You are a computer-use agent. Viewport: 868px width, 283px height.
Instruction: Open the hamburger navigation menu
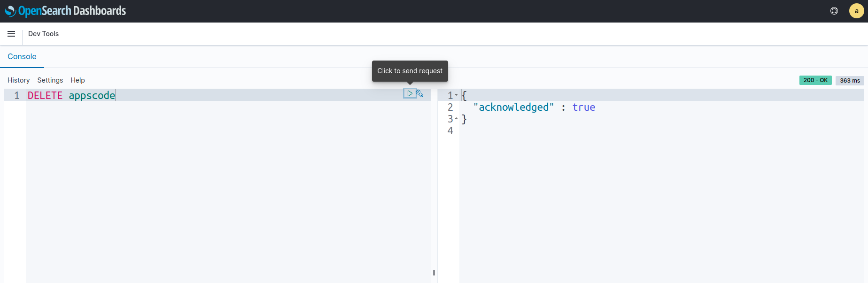tap(11, 34)
